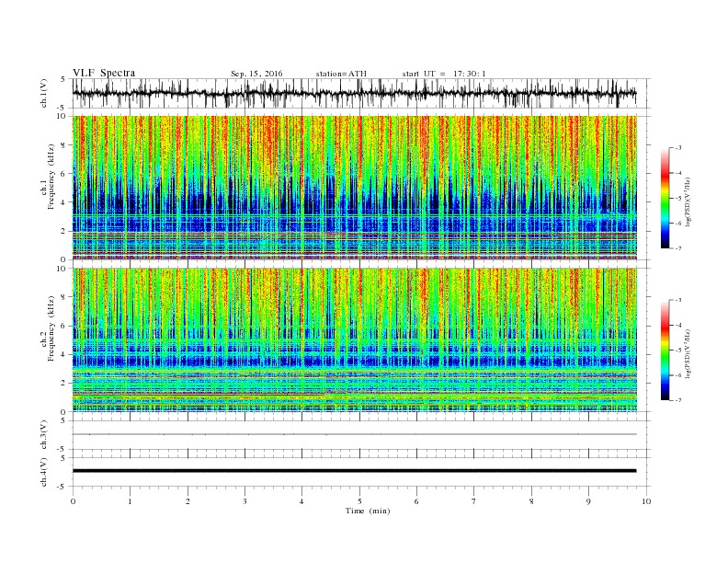Click the ch.4(V) thick black trace

coord(355,471)
